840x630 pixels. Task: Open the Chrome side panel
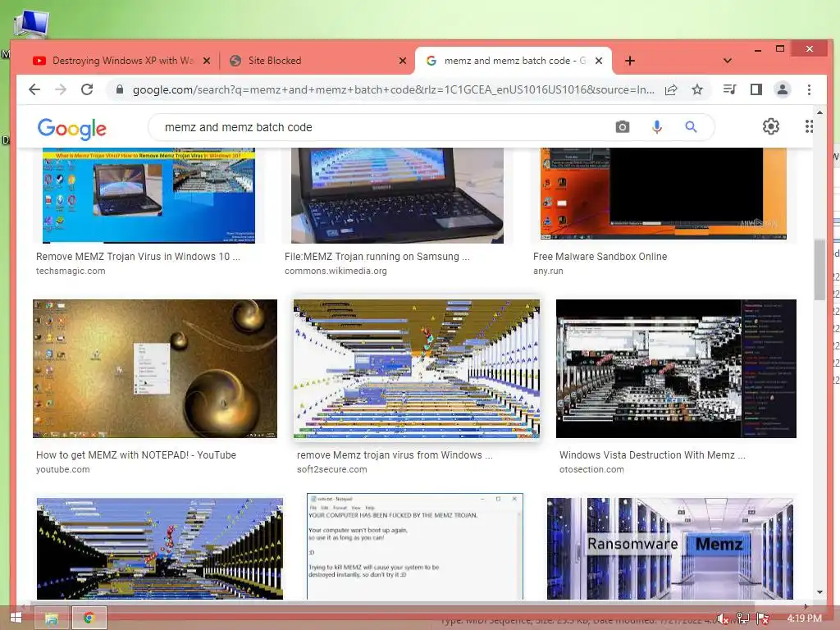(x=756, y=89)
